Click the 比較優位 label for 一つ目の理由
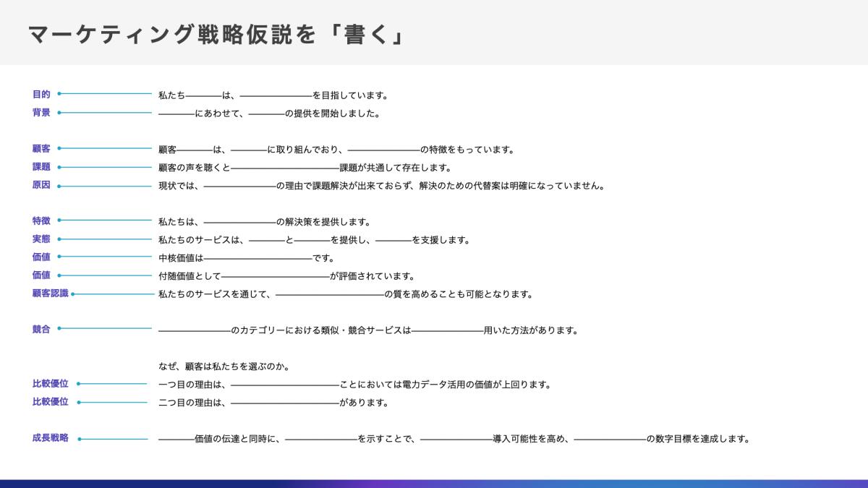The height and width of the screenshot is (488, 868). (50, 384)
